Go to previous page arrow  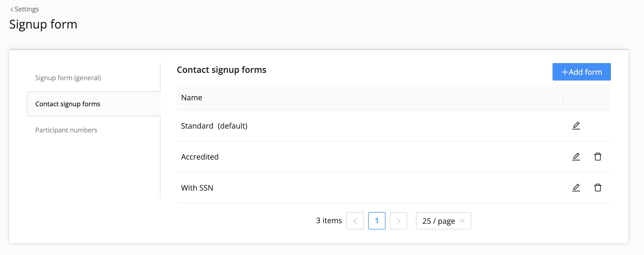click(355, 221)
